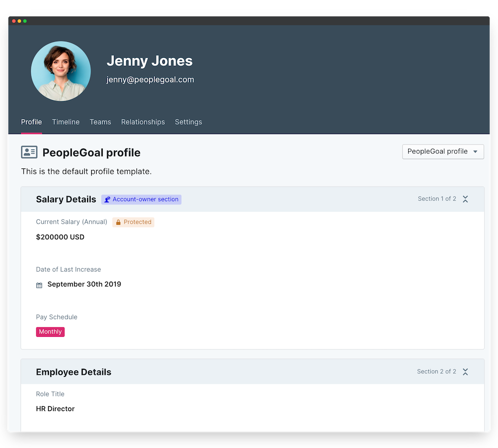Screen dimensions: 498x448
Task: Click the Current Salary (Annual) label
Action: click(72, 222)
